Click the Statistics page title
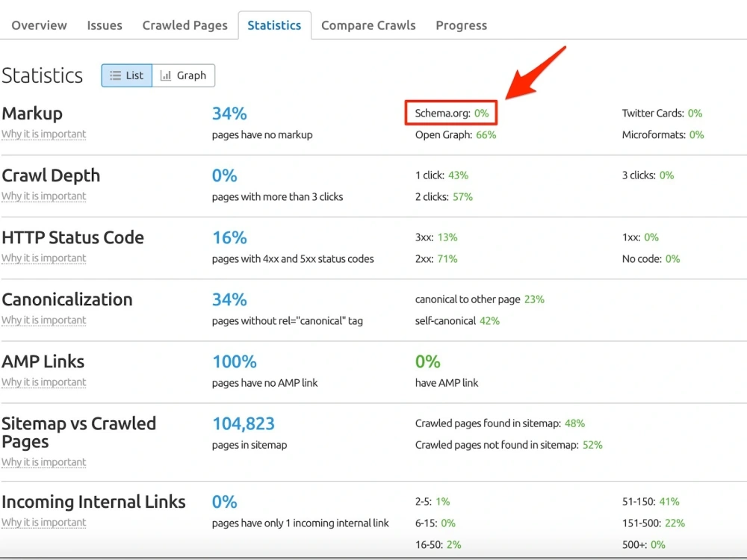747x560 pixels. tap(43, 75)
